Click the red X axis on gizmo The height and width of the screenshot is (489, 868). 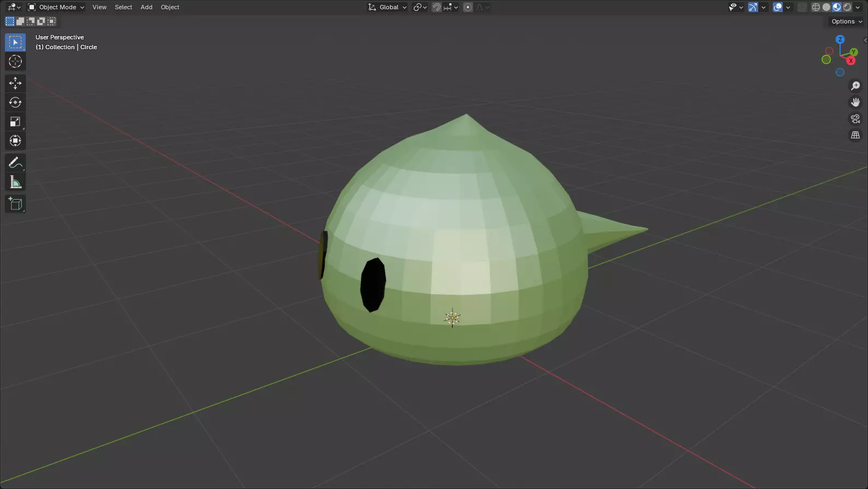(851, 61)
